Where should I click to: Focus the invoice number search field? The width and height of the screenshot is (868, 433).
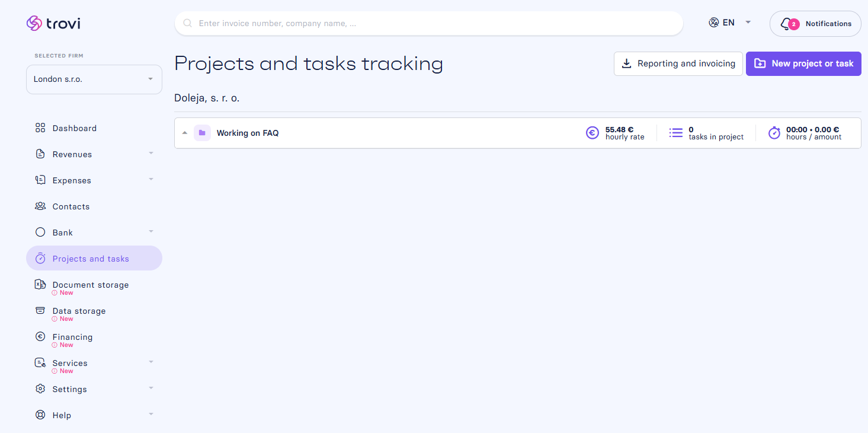[x=429, y=24]
